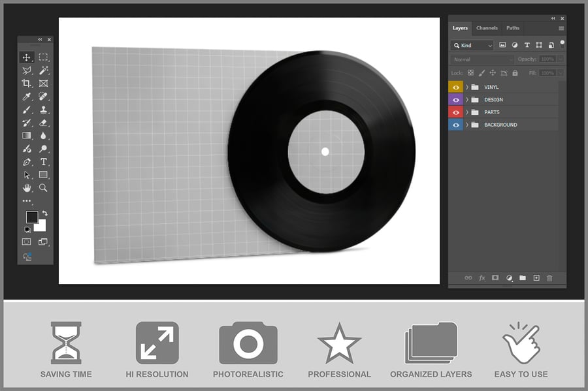The height and width of the screenshot is (391, 588).
Task: Create a new layer from panel footer
Action: coord(536,278)
